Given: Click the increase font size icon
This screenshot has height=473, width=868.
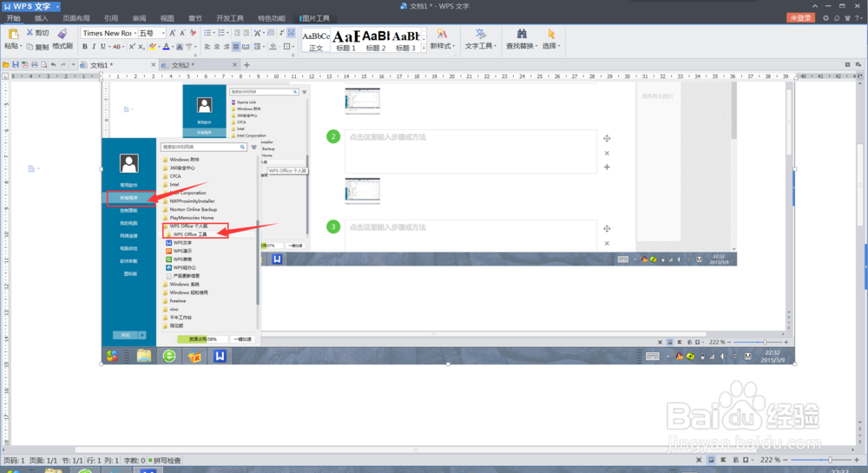Looking at the screenshot, I should [172, 33].
